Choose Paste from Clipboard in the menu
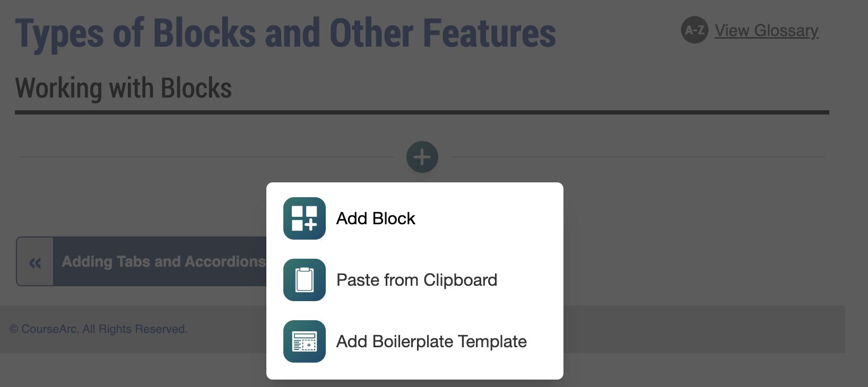Viewport: 868px width, 387px height. (416, 280)
